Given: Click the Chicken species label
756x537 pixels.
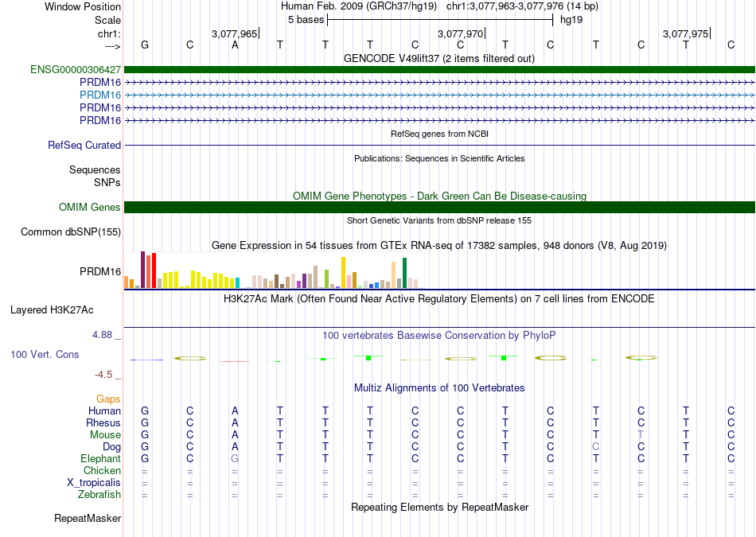Looking at the screenshot, I should coord(102,470).
